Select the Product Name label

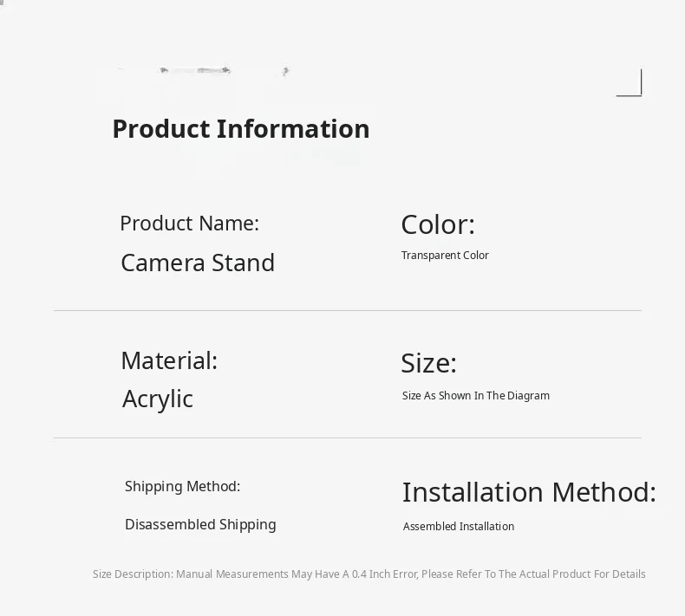click(189, 224)
